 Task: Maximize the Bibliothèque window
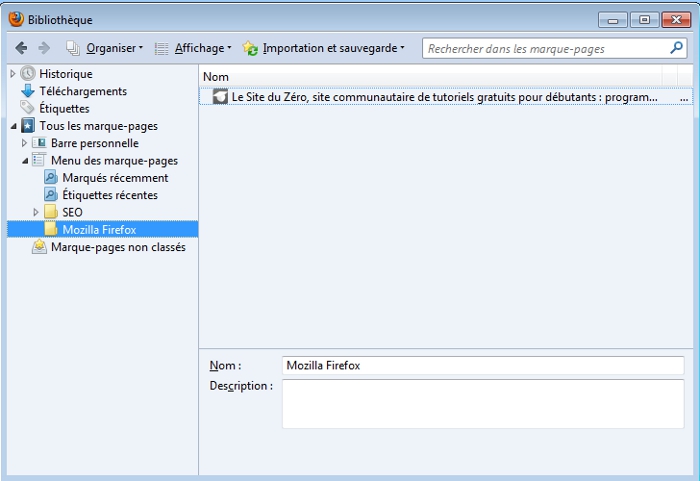coord(644,20)
